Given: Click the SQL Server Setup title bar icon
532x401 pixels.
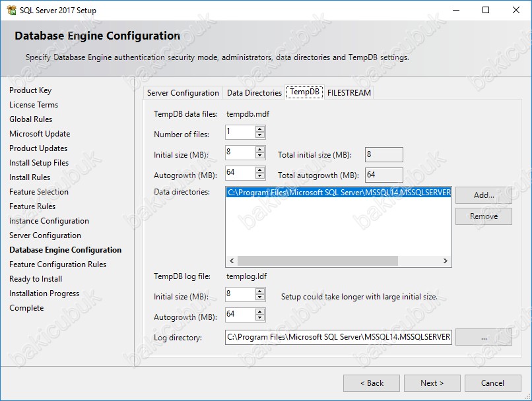Looking at the screenshot, I should click(x=11, y=10).
